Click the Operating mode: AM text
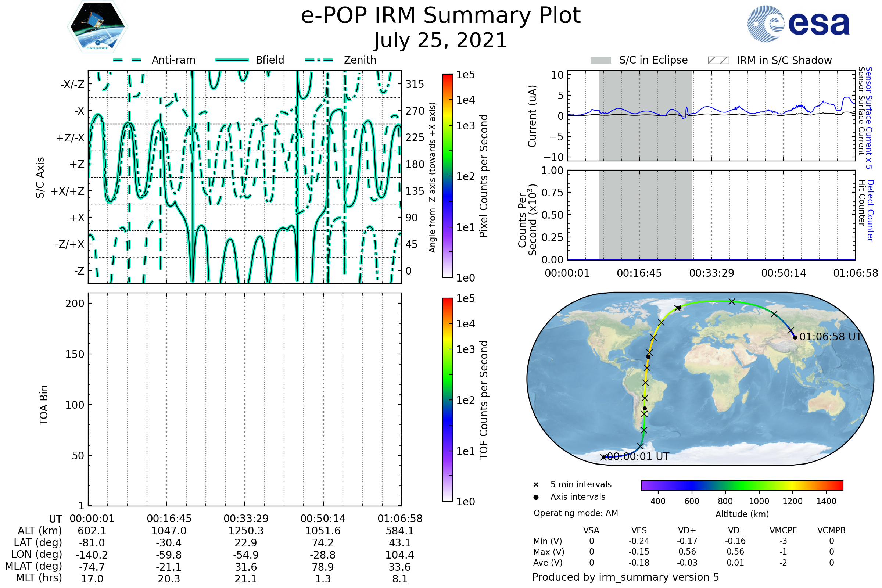Screen dimensions: 882x588 576,513
